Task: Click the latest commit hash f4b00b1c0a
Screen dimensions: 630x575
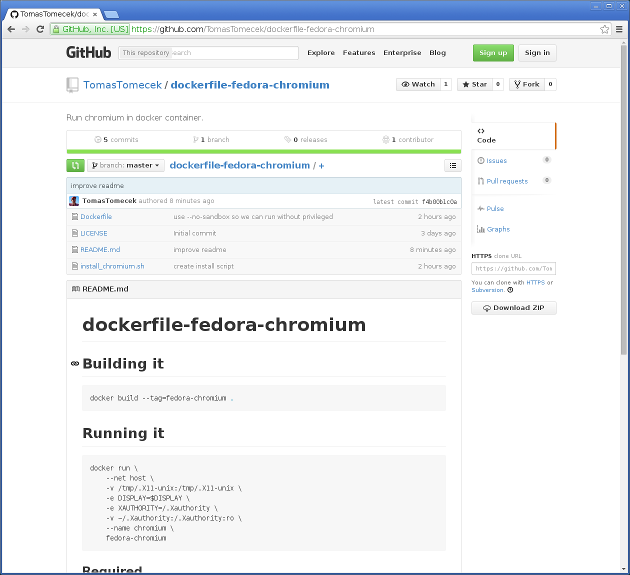Action: [439, 202]
